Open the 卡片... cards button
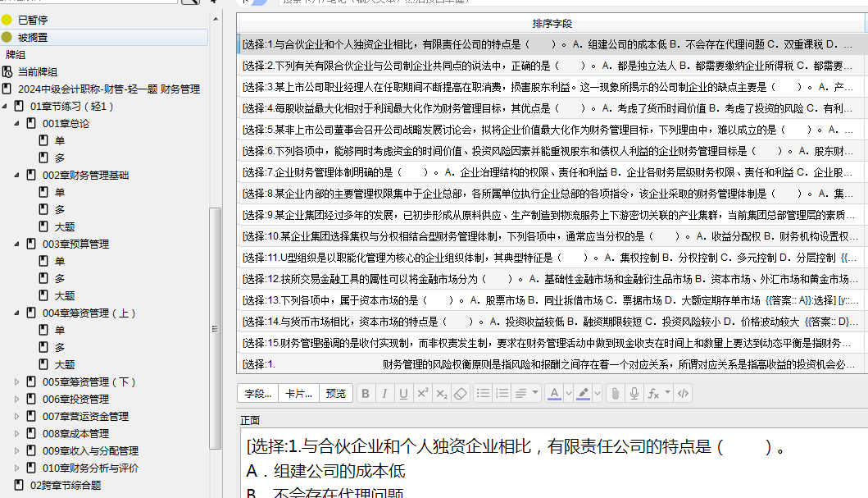Viewport: 868px width, 498px height. (298, 393)
